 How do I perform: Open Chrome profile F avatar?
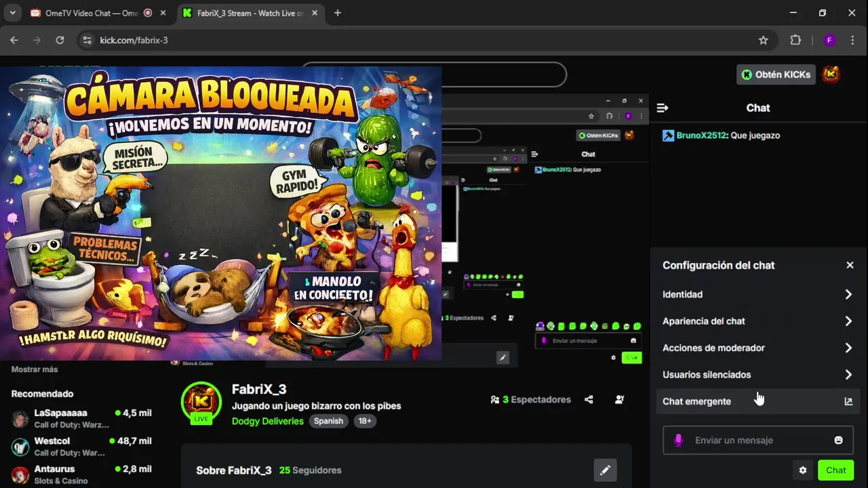[829, 40]
